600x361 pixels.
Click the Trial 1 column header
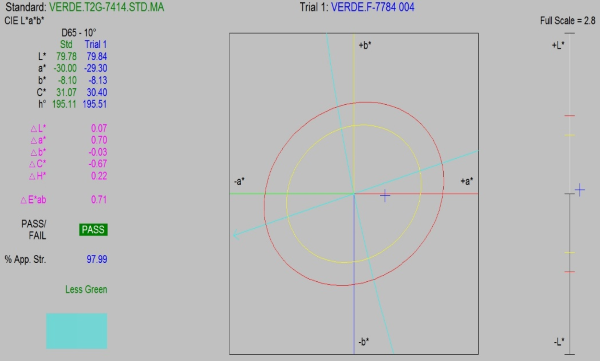(x=96, y=44)
